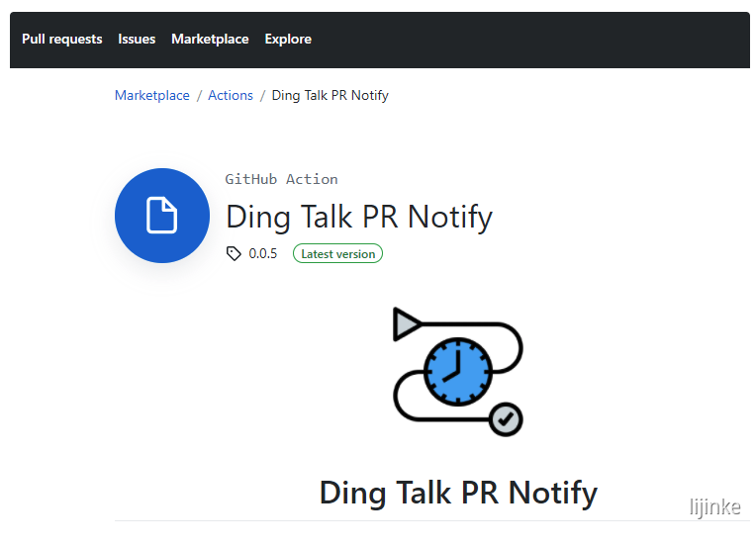This screenshot has height=546, width=756.
Task: Go to Marketplace from top navigation bar
Action: (210, 39)
